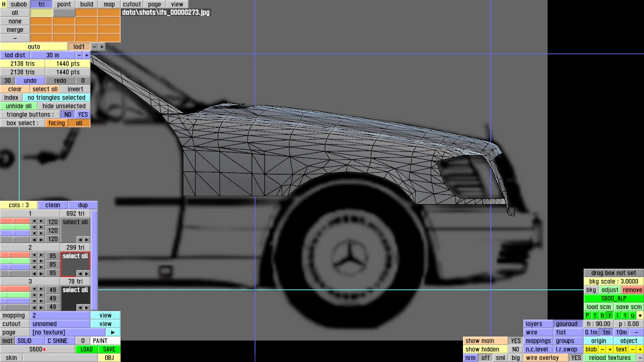The height and width of the screenshot is (362, 644).
Task: Set triangle buttons to YES
Action: tap(83, 115)
